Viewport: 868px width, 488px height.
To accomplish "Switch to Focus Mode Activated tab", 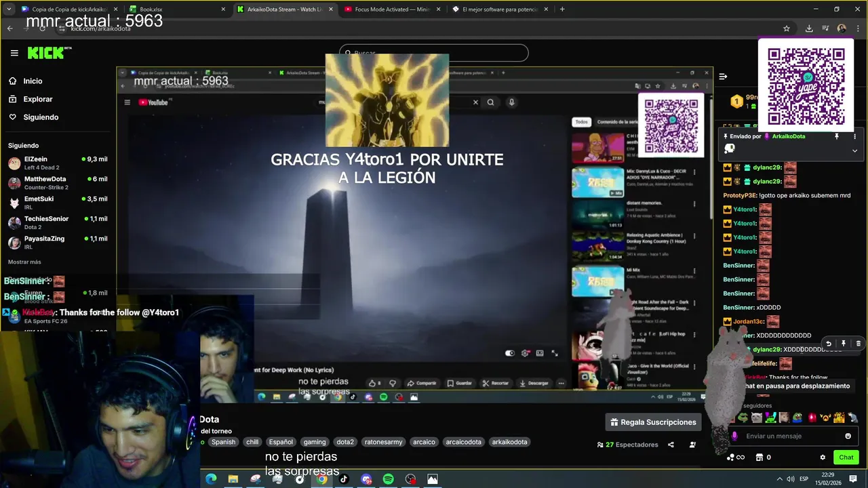I will pos(393,9).
